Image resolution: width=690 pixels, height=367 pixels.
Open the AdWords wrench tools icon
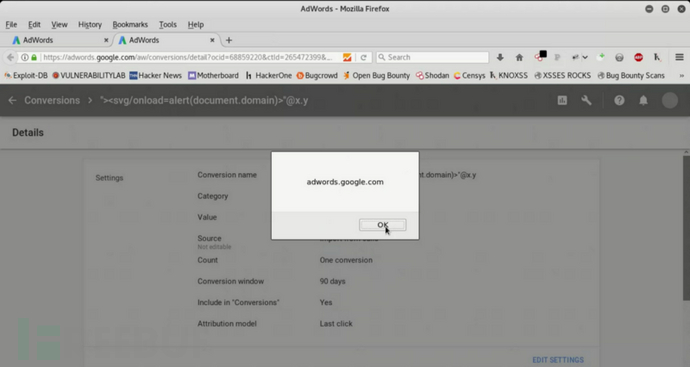(586, 100)
